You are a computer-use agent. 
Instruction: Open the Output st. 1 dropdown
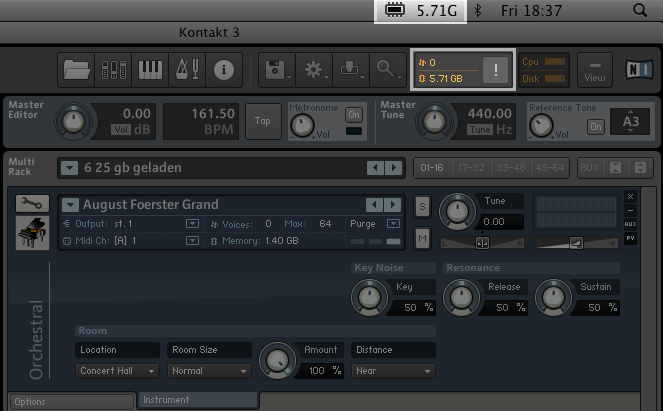192,223
